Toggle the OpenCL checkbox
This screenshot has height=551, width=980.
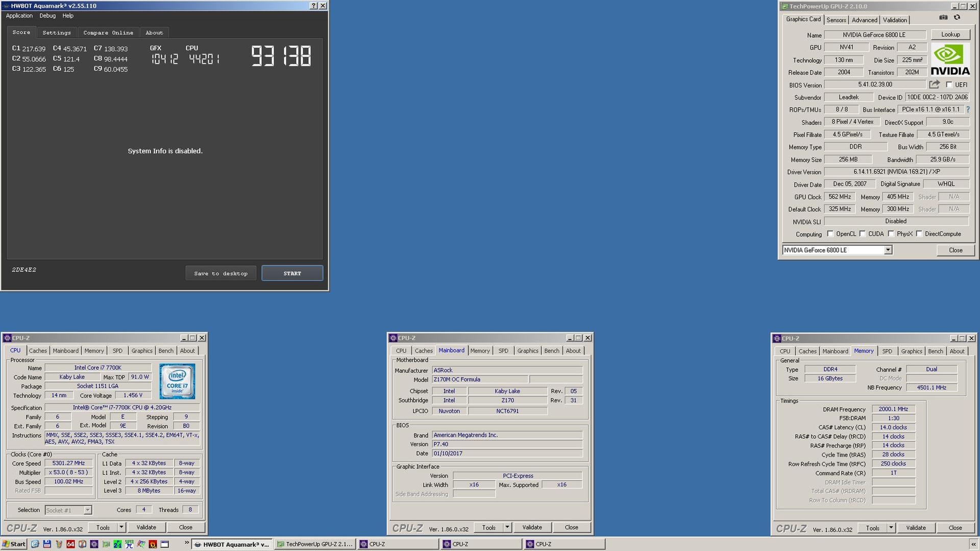(x=830, y=234)
